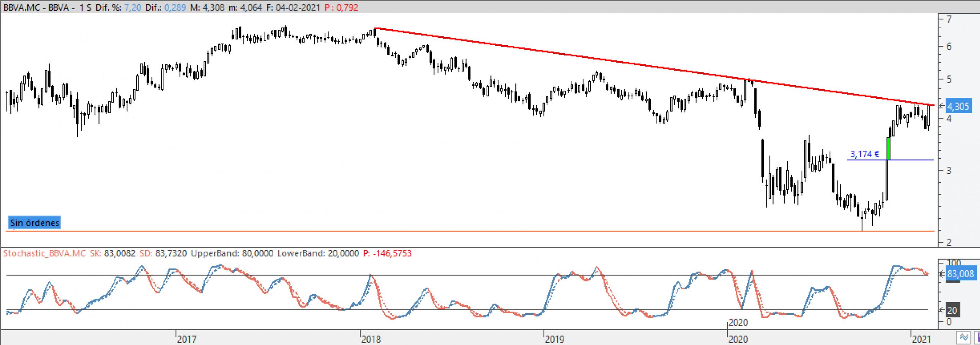Click the BBVA.MC - BBVA symbol title
This screenshot has height=345, width=980.
pyautogui.click(x=36, y=8)
